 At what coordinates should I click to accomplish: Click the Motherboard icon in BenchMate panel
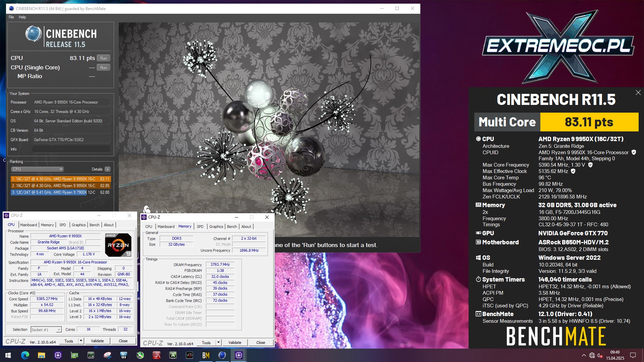478,242
